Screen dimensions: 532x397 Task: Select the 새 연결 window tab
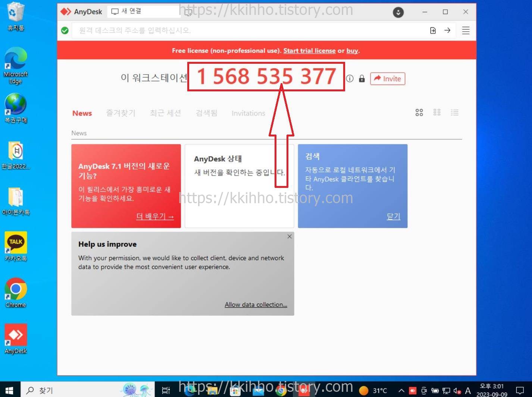[144, 12]
